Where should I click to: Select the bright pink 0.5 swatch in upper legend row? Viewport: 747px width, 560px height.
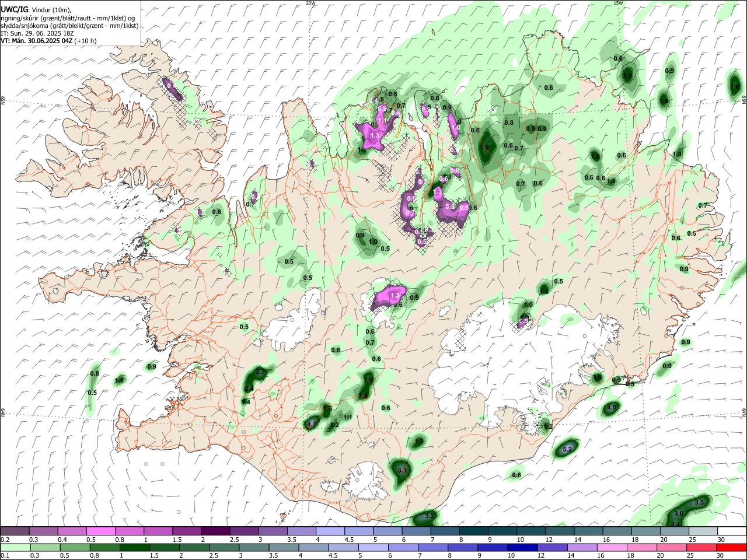(100, 531)
